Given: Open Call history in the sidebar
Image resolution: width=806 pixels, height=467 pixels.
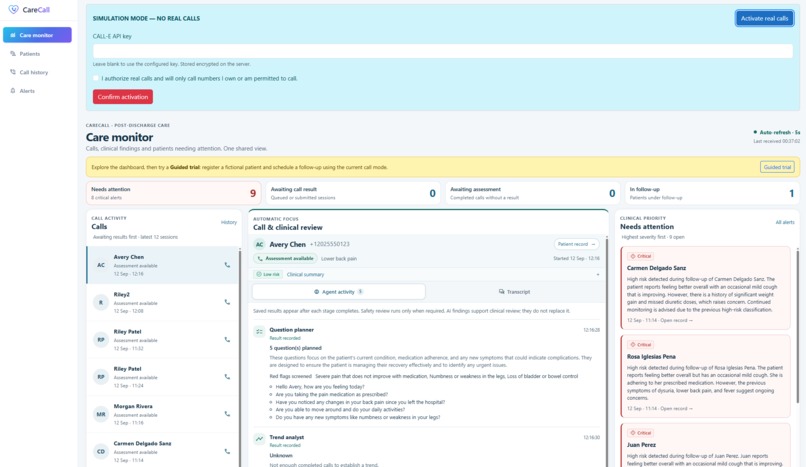Looking at the screenshot, I should (x=37, y=72).
